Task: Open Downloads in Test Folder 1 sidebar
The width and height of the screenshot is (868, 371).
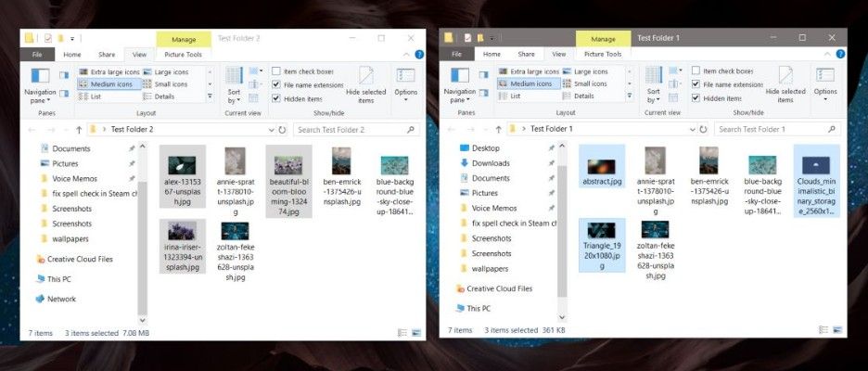Action: (491, 163)
